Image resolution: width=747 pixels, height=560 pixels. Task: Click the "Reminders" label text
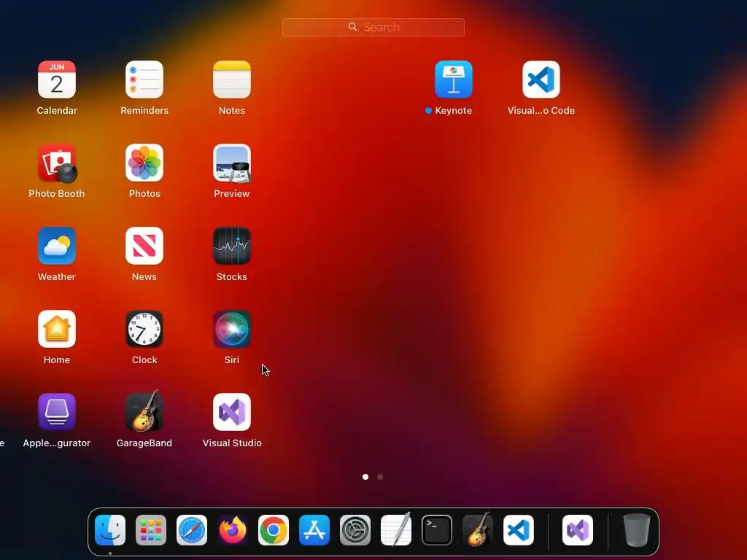[x=144, y=111]
